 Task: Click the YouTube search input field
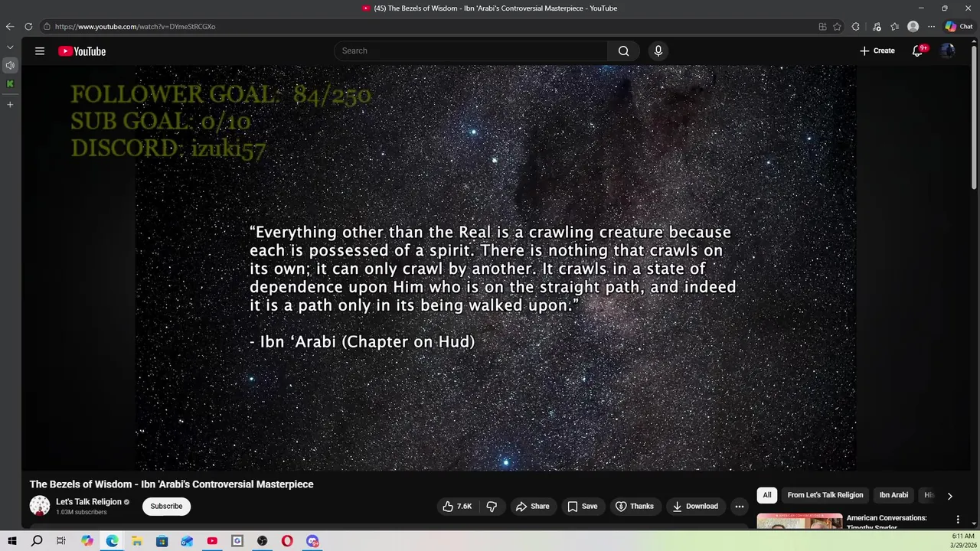tap(471, 51)
